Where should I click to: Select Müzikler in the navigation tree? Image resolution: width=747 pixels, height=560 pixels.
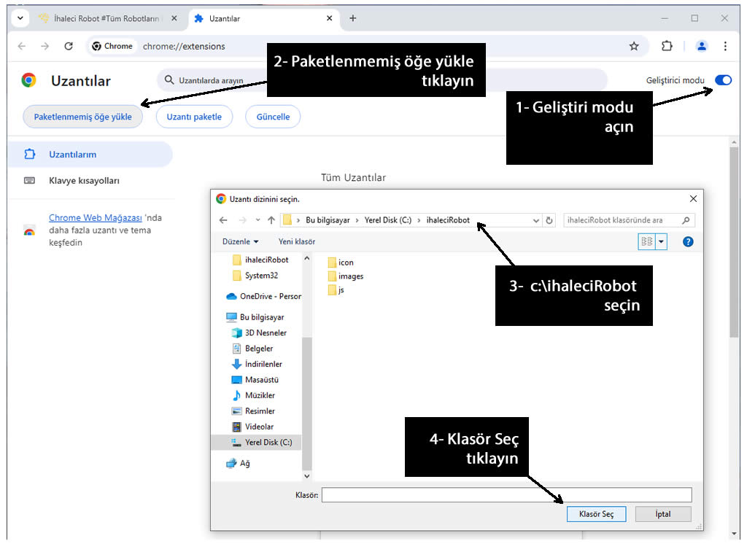coord(253,395)
